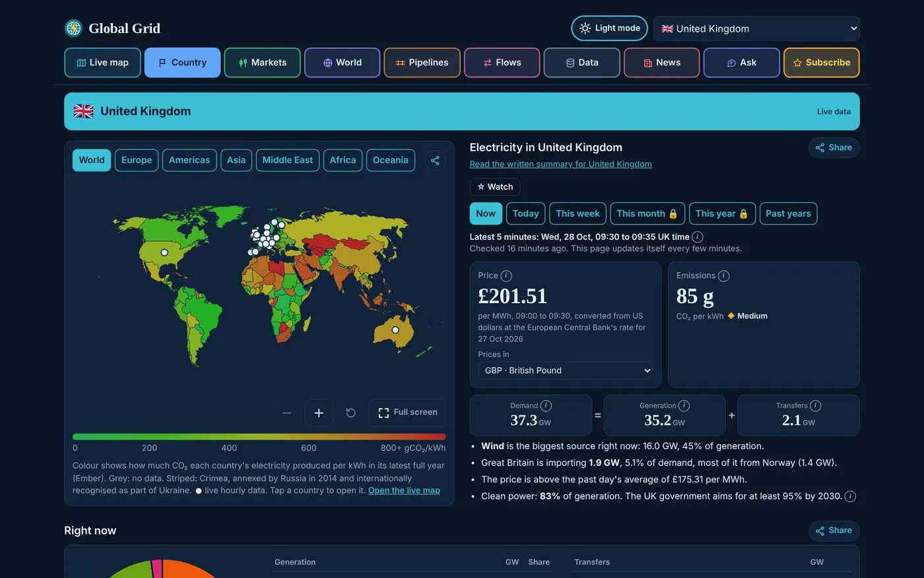The height and width of the screenshot is (578, 924).
Task: Open info icon next to Transfers
Action: coord(815,406)
